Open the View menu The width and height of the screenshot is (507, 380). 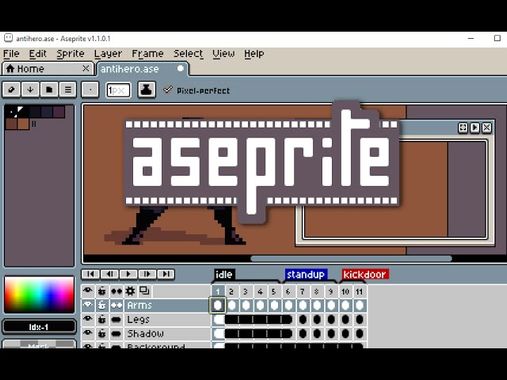pos(223,54)
